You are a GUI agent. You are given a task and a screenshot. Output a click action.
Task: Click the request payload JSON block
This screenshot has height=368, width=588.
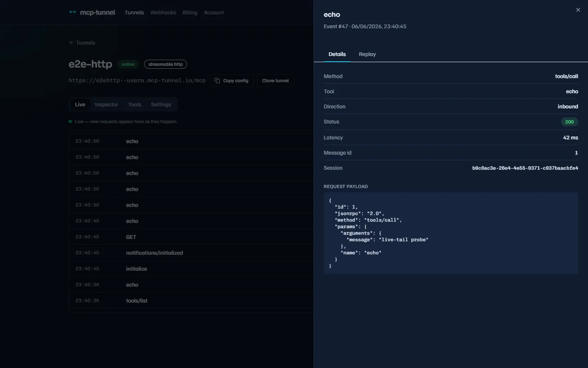[x=451, y=233]
